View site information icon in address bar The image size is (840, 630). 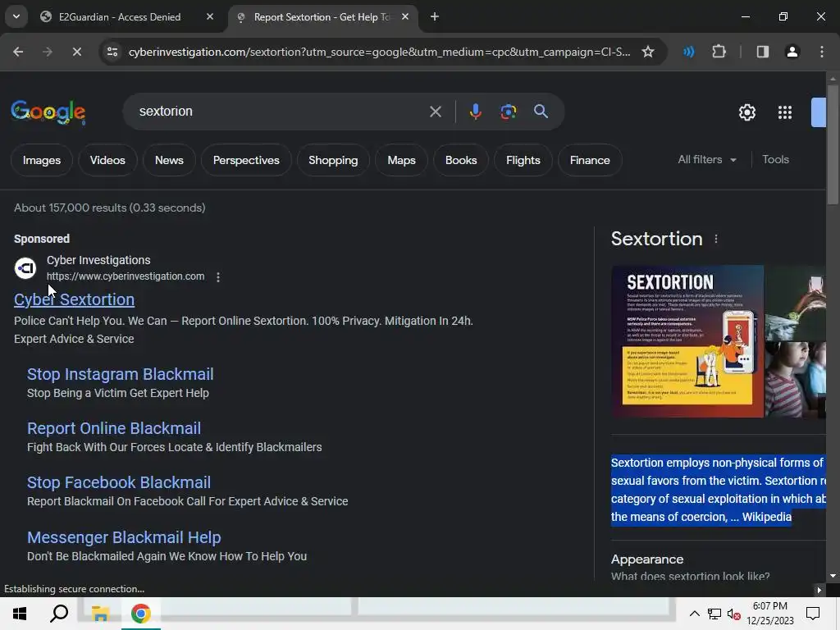[x=112, y=52]
